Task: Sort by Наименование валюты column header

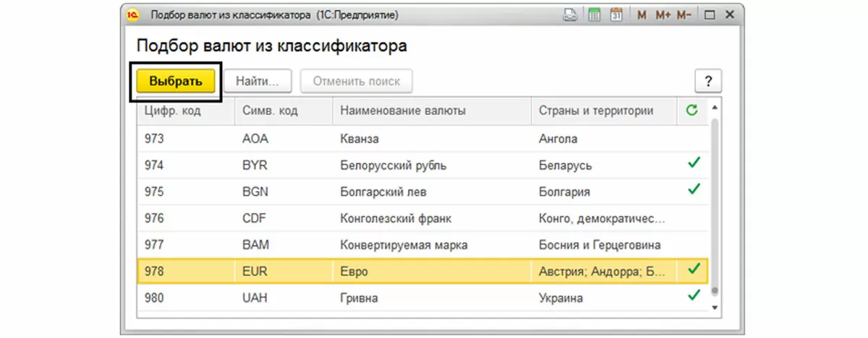Action: [432, 111]
